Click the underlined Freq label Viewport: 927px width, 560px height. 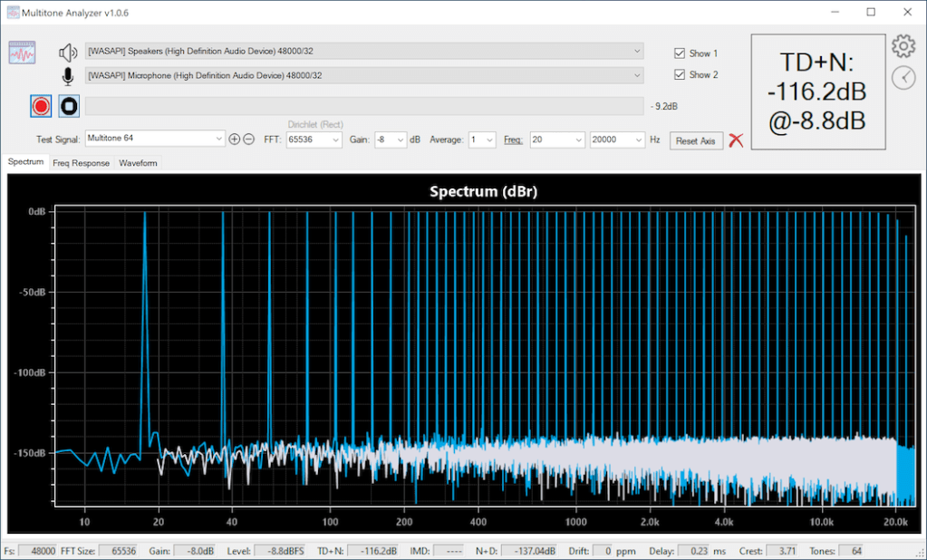click(x=513, y=140)
